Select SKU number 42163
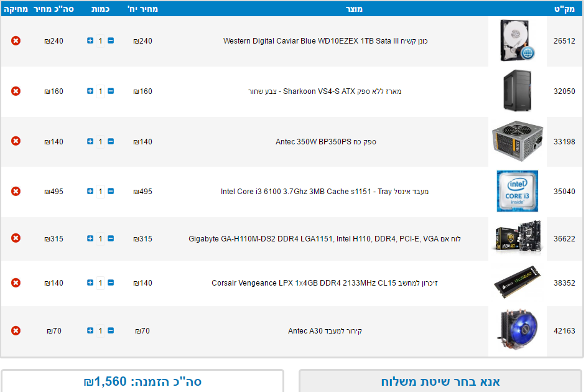The height and width of the screenshot is (392, 586). pyautogui.click(x=564, y=331)
